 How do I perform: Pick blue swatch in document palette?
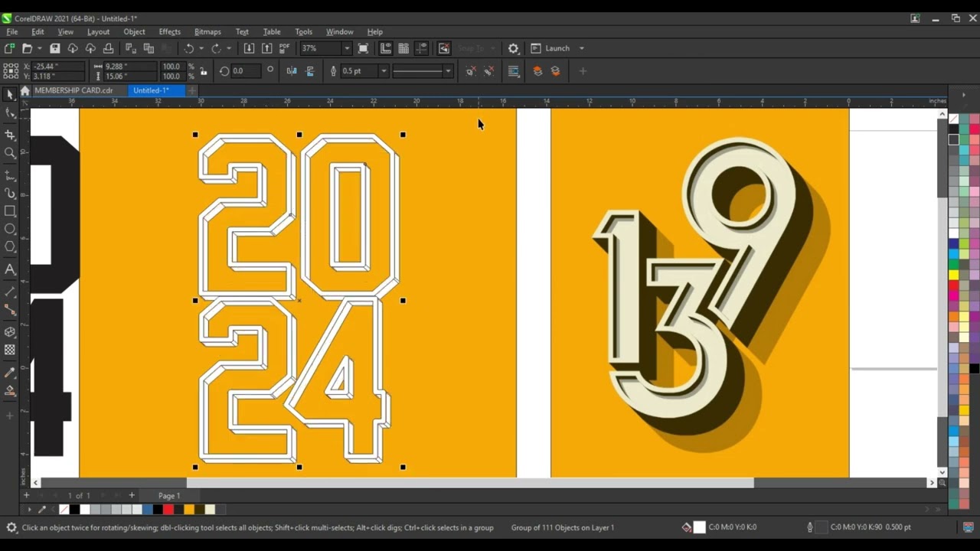147,510
